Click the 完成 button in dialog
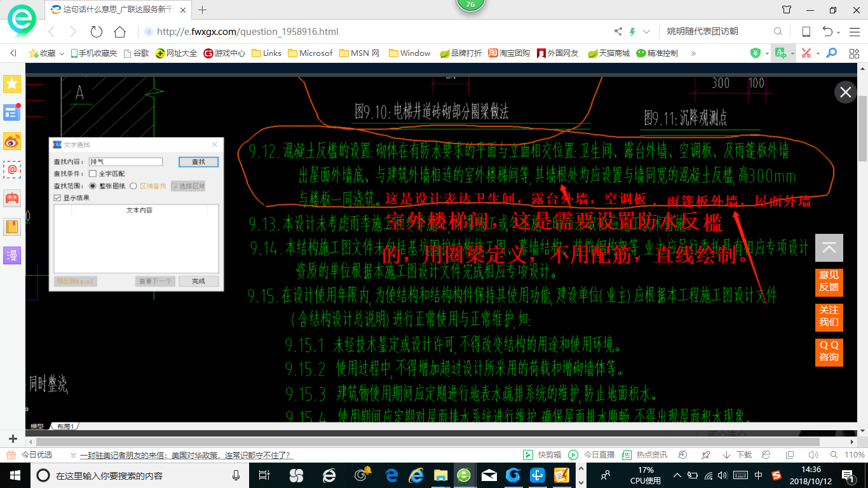 coord(198,281)
